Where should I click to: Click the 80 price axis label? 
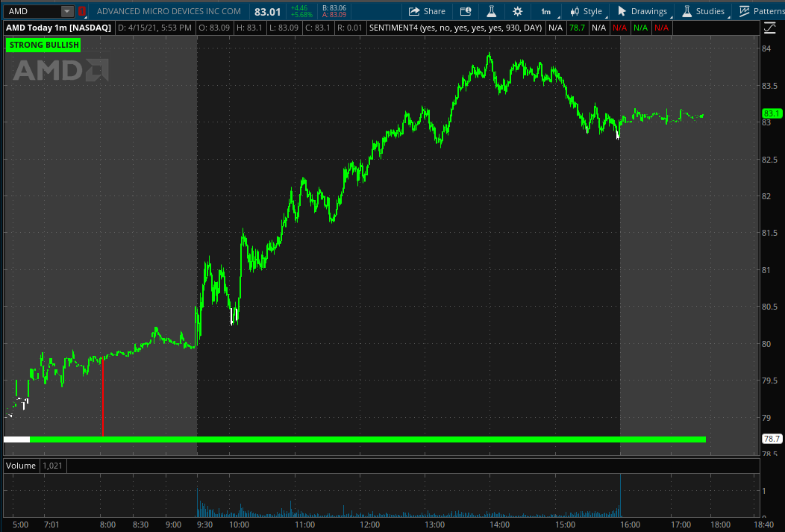tap(766, 344)
